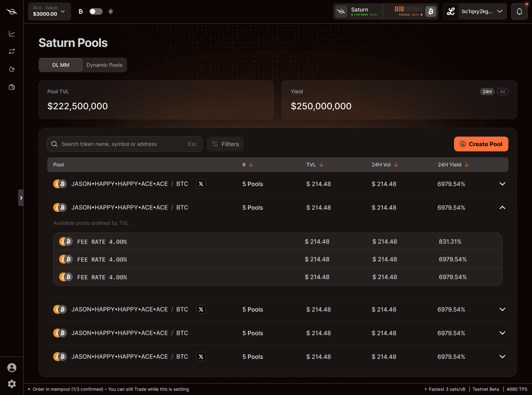
Task: Open the bc1qxy2kg... wallet address dropdown
Action: coord(482,11)
